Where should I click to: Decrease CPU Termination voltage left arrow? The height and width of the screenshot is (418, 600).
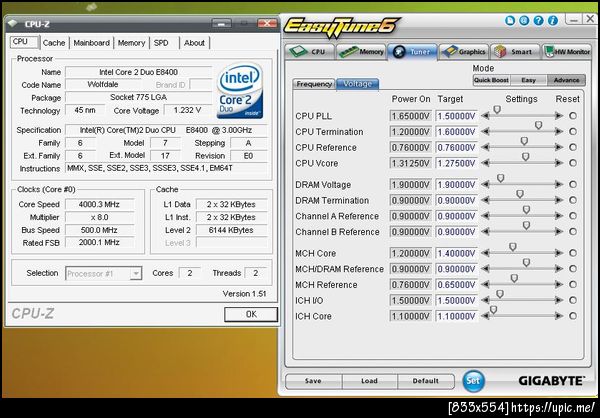coord(485,131)
